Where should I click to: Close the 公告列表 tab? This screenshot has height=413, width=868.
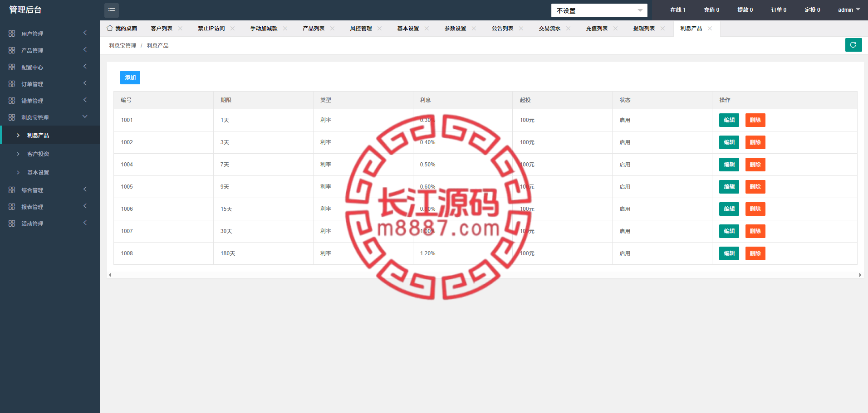521,28
